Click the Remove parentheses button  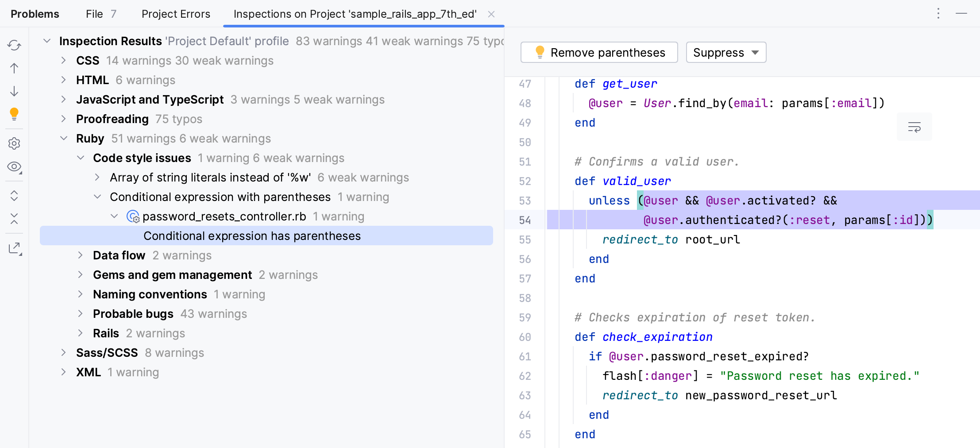click(599, 53)
